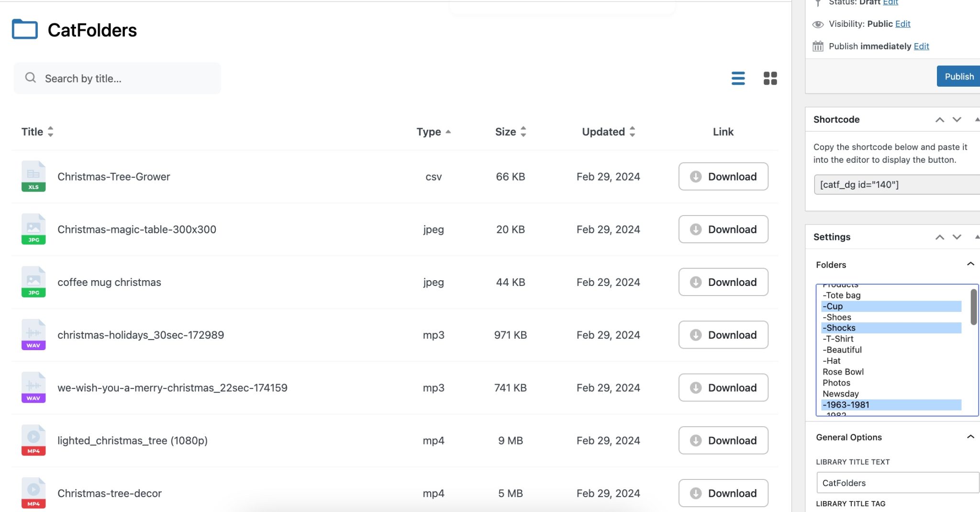Click MP4 icon for lighted_christmas_tree
This screenshot has height=512, width=980.
coord(33,440)
